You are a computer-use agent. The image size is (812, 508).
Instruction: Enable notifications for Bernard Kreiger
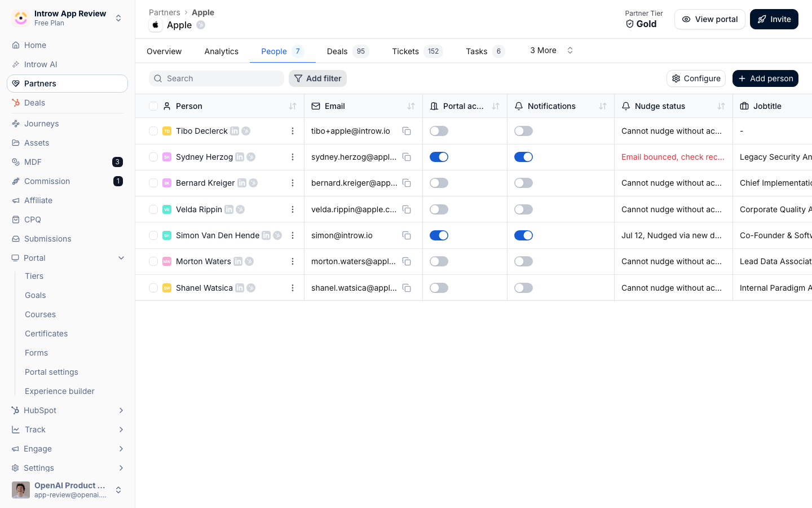click(x=523, y=183)
